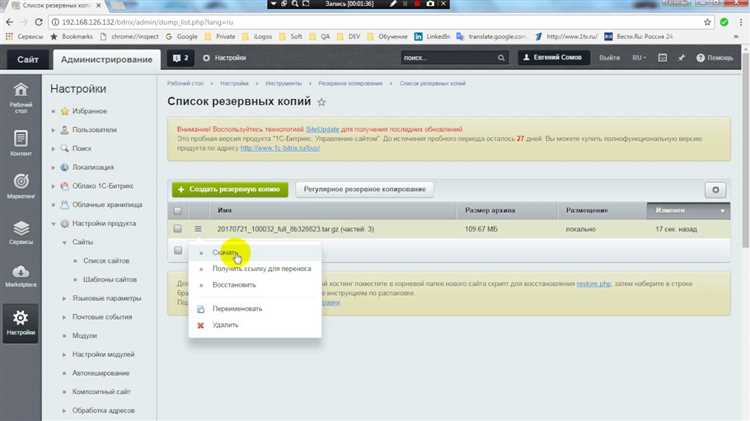This screenshot has height=421, width=750.
Task: Open table settings gear button
Action: pyautogui.click(x=716, y=189)
